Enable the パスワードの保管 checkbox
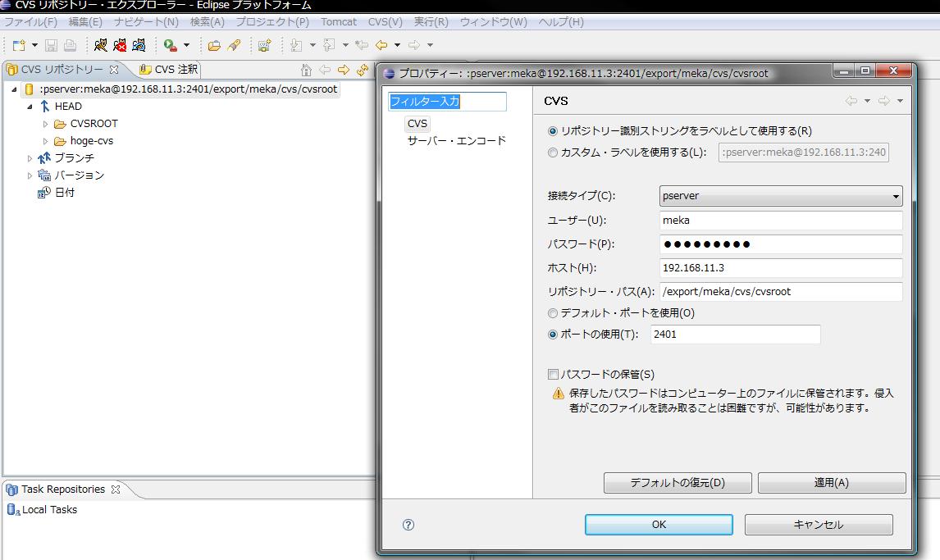Viewport: 940px width, 560px height. coord(553,375)
